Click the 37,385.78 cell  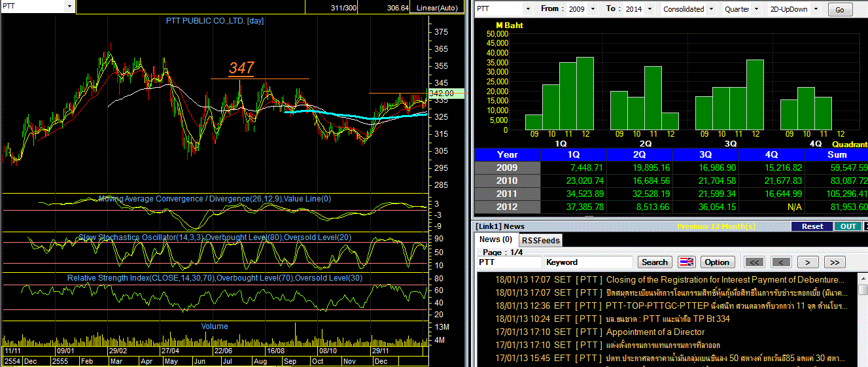pyautogui.click(x=574, y=207)
